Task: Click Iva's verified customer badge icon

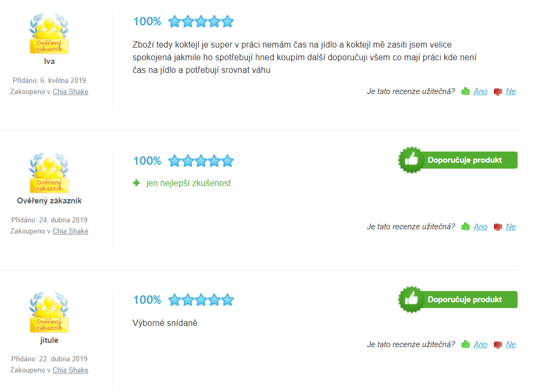Action: [x=49, y=33]
